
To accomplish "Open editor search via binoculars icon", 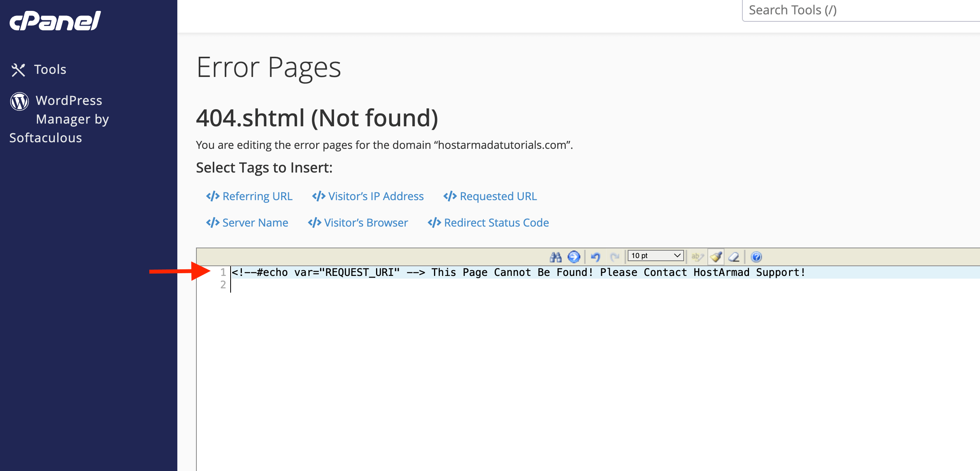I will [556, 257].
